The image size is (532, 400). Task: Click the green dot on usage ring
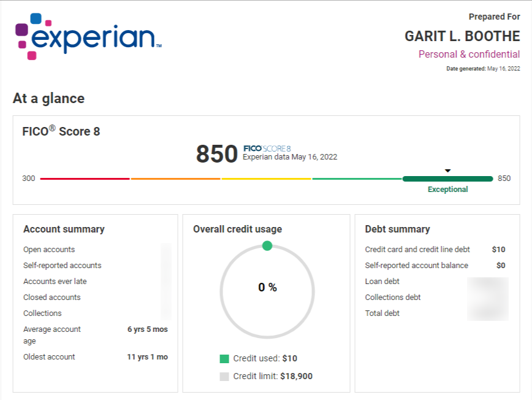point(267,245)
